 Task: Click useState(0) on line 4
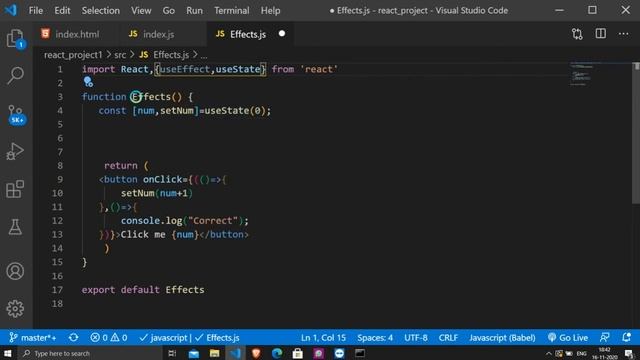pyautogui.click(x=235, y=111)
